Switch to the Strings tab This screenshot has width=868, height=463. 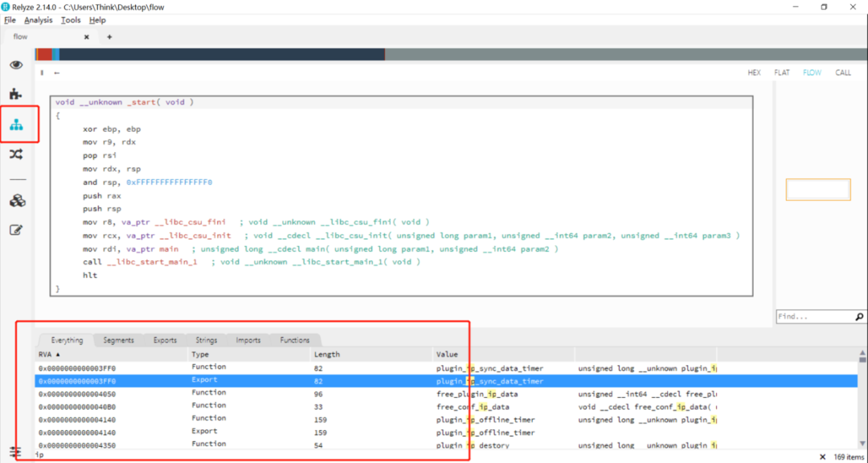(206, 340)
